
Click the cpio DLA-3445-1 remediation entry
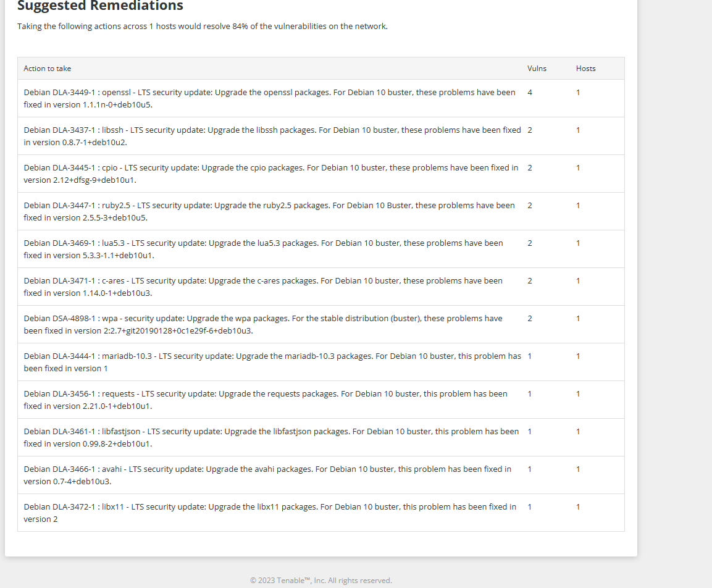tap(270, 174)
